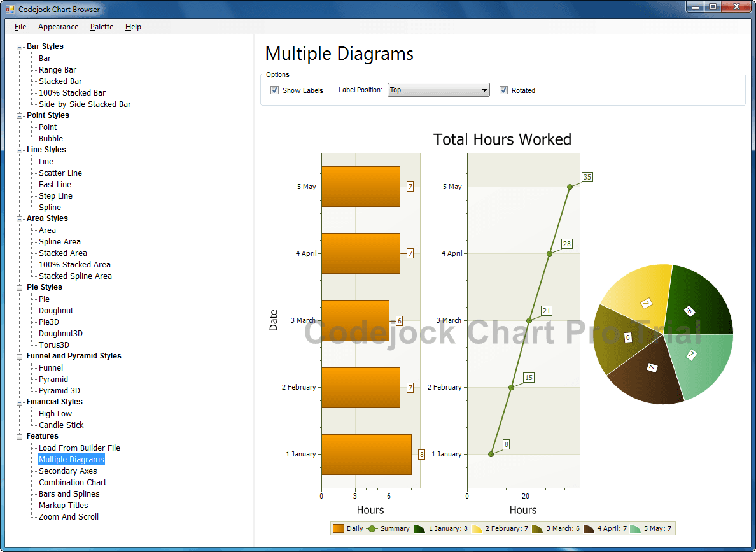Viewport: 756px width, 552px height.
Task: Collapse the Pie Styles tree node
Action: click(19, 288)
